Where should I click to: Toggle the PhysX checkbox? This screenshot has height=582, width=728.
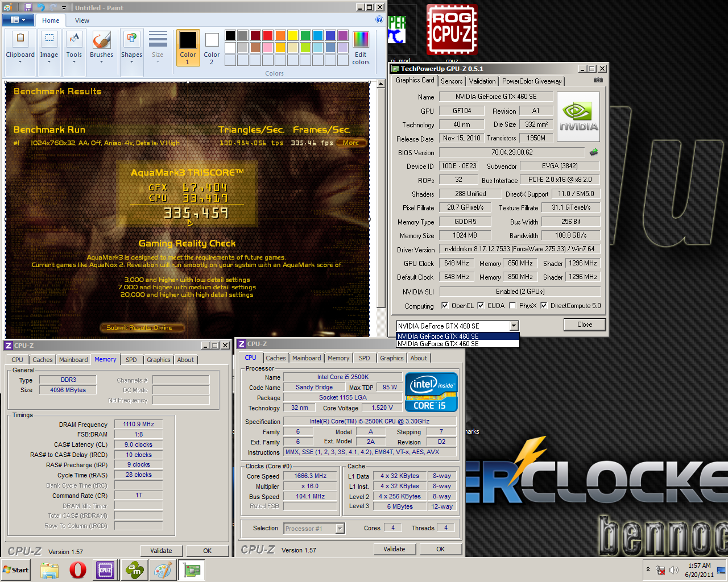pos(512,305)
